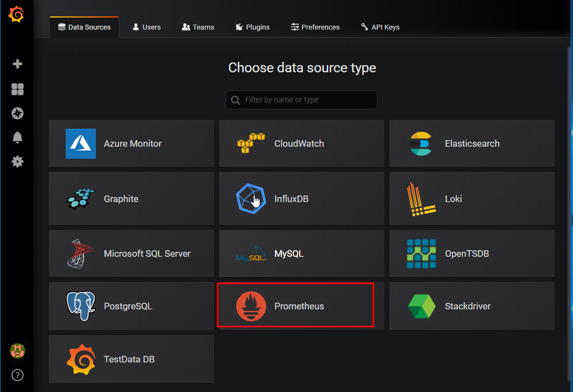Click the Grafana logo home icon
The image size is (573, 392).
16,15
